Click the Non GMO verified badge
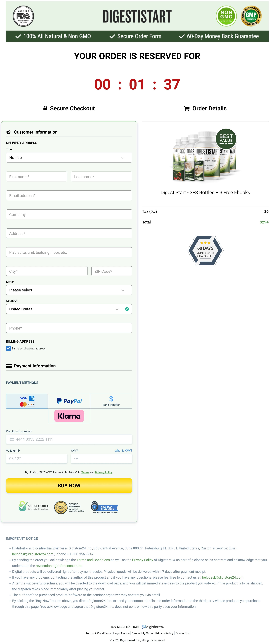 pos(226,16)
